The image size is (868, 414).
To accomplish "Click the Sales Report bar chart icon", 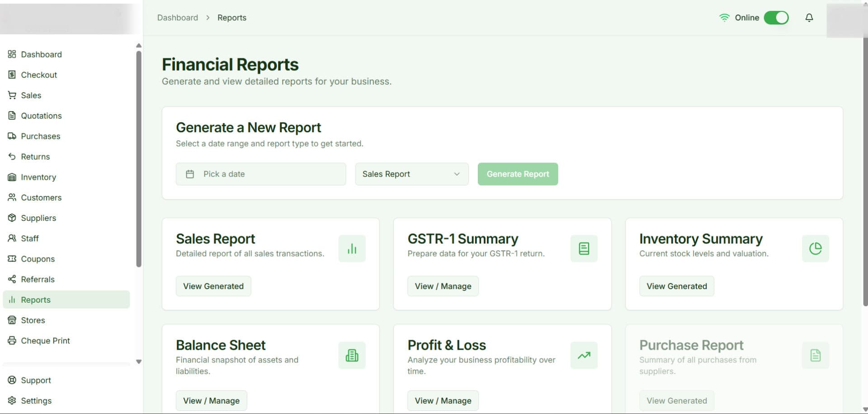I will coord(352,248).
